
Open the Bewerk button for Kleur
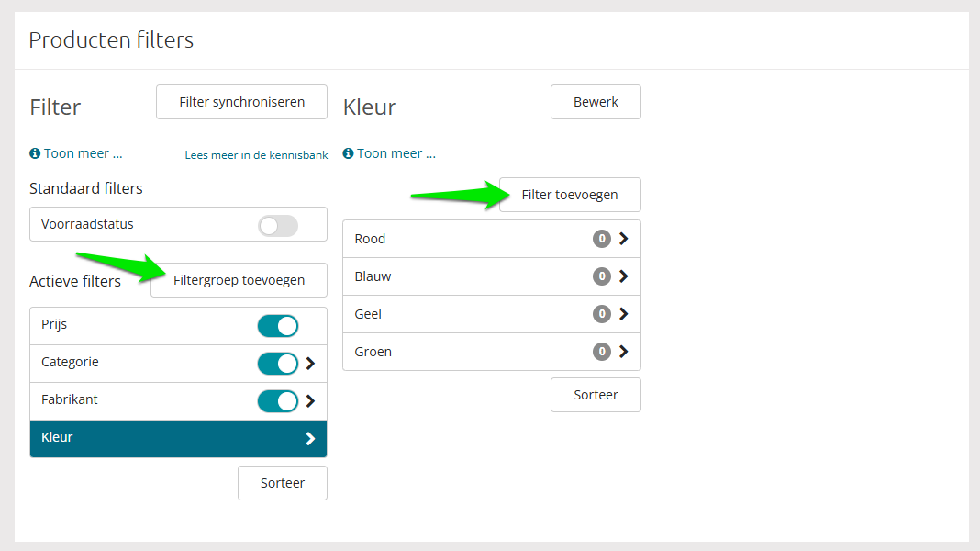pos(596,102)
